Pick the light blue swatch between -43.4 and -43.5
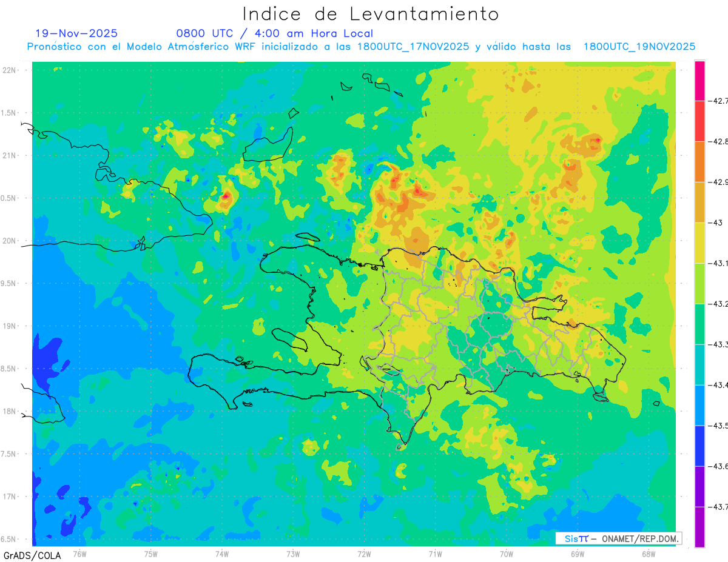The width and height of the screenshot is (728, 562). coord(699,406)
